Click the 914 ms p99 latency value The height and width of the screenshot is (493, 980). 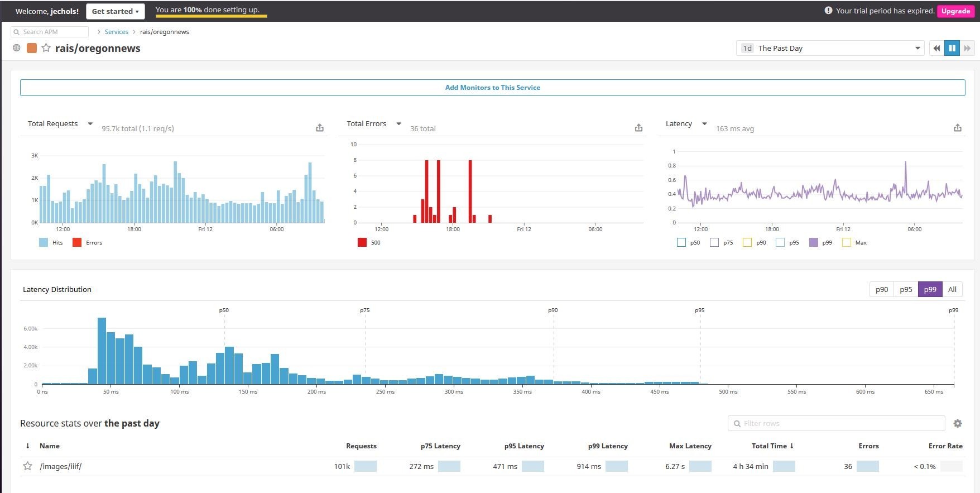(589, 466)
